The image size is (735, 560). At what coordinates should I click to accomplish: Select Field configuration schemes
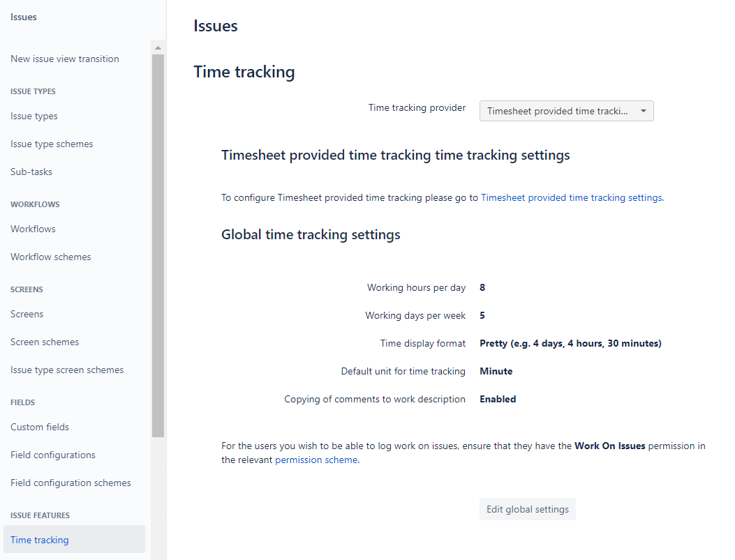70,483
